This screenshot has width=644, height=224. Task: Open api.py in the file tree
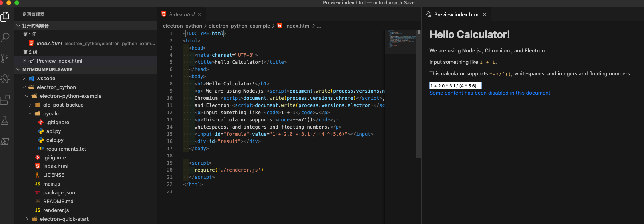[54, 131]
